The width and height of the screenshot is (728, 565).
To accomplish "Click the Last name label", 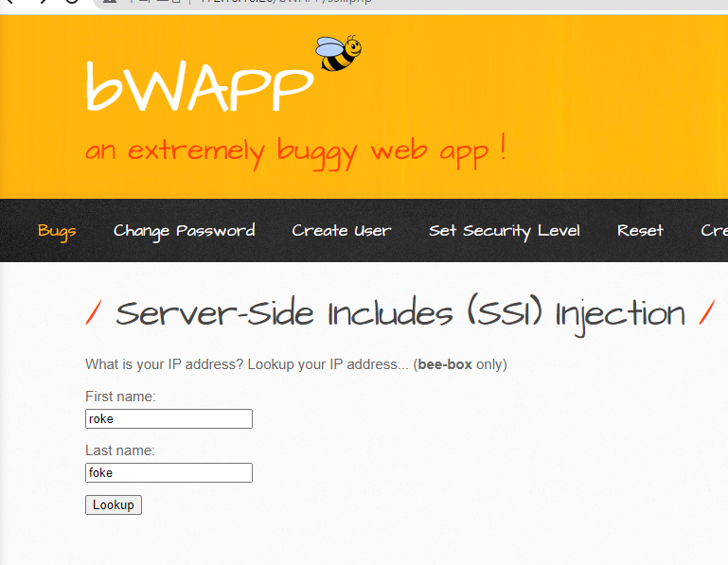I will tap(120, 450).
